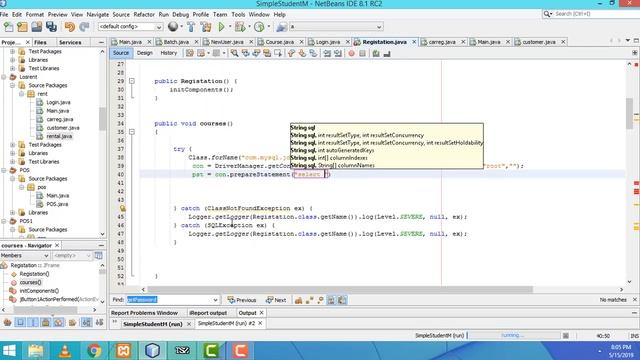640x360 pixels.
Task: Open the Run Project dropdown arrow
Action: tap(230, 27)
